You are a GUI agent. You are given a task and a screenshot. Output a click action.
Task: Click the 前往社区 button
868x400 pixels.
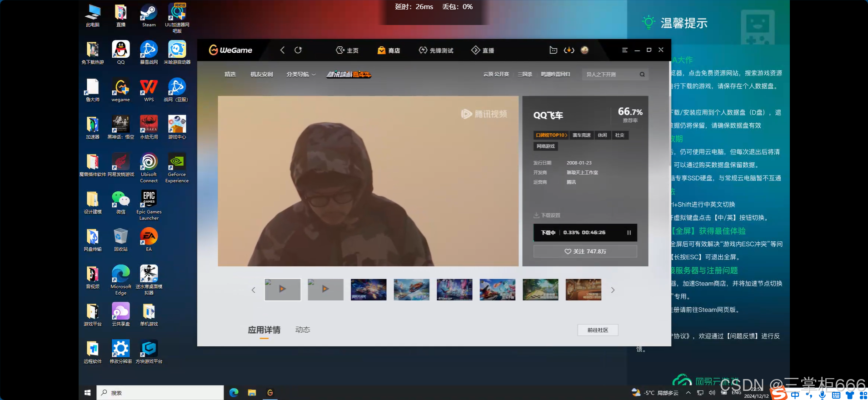tap(598, 330)
